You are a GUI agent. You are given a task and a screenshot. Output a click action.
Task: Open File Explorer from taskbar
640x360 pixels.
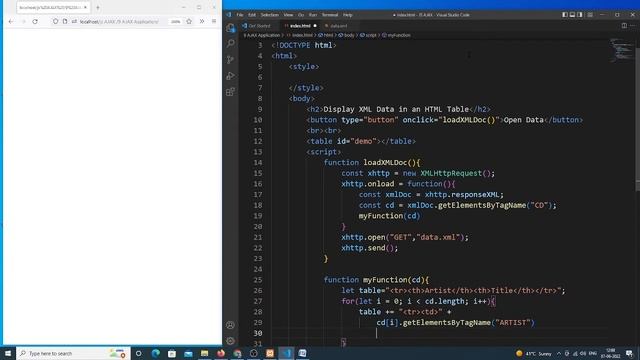(x=204, y=353)
